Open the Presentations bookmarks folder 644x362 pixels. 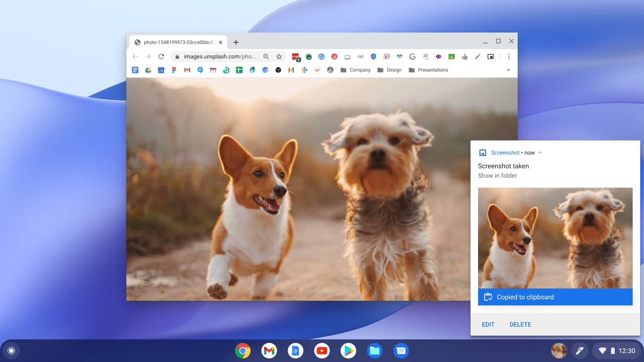(x=428, y=70)
